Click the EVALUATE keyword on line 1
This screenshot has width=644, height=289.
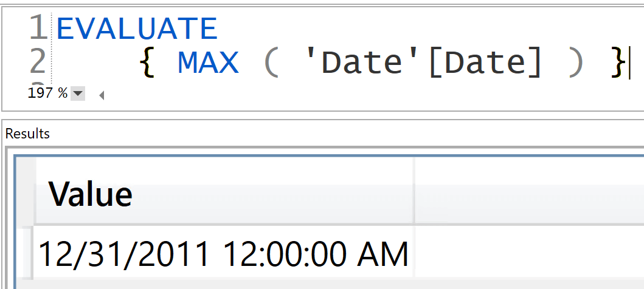(137, 29)
